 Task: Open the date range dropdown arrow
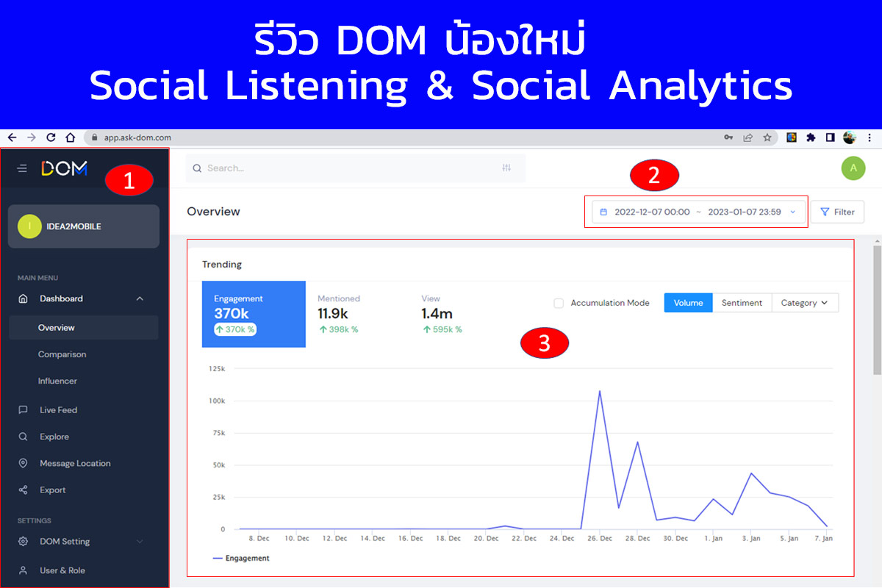(792, 212)
